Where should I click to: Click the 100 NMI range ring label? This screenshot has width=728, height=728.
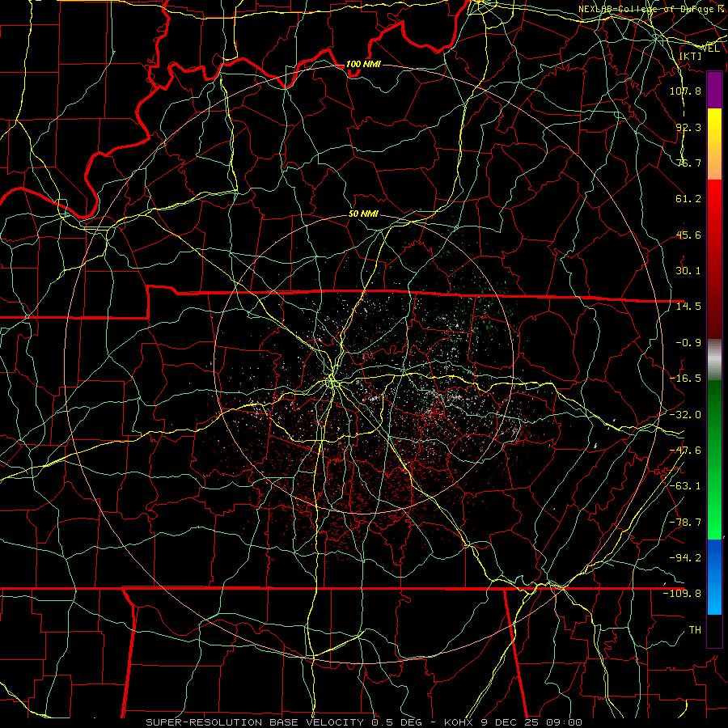click(x=363, y=64)
